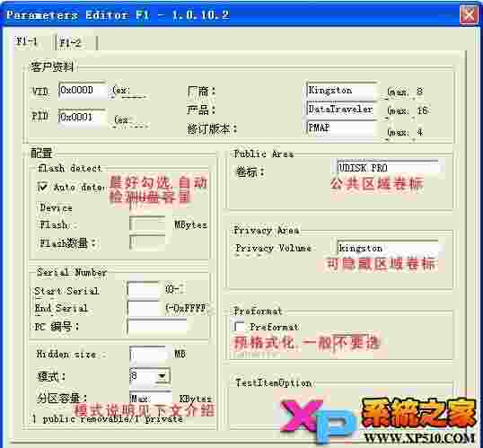The width and height of the screenshot is (483, 448).
Task: Click the Privacy Volume field with kingston
Action: (388, 248)
